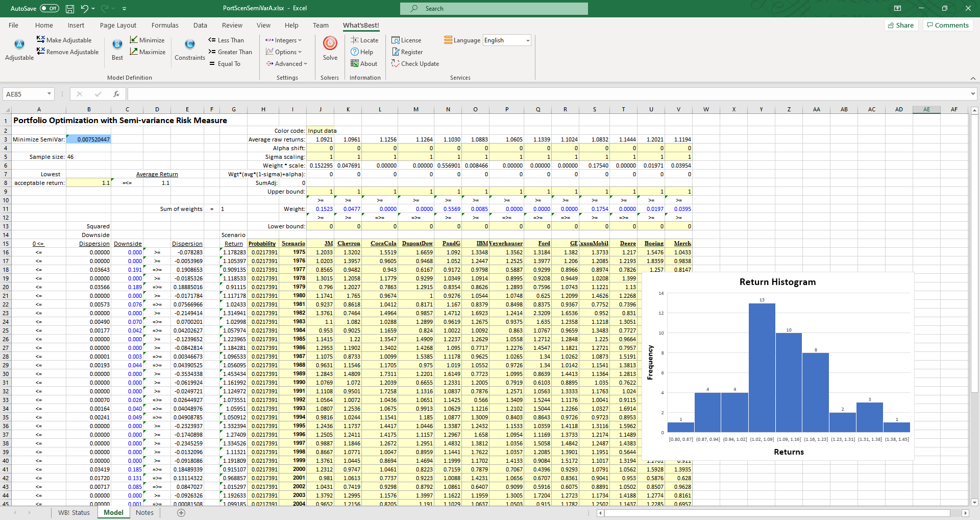Screen dimensions: 980x520
Task: Switch to the Review tab
Action: click(232, 25)
